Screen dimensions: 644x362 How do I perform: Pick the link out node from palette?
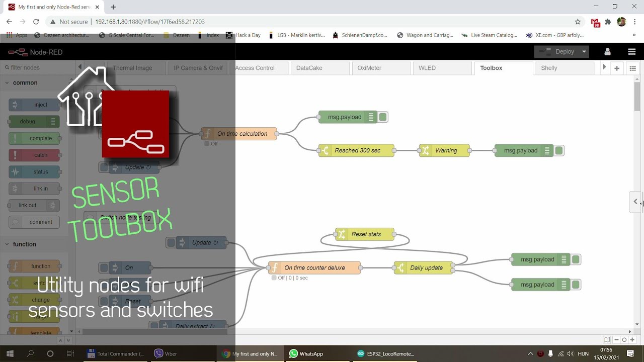[x=34, y=205]
